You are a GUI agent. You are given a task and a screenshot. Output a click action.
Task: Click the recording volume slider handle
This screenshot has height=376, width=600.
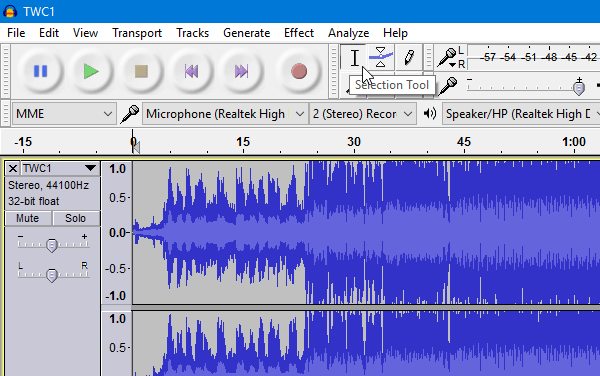click(x=579, y=88)
